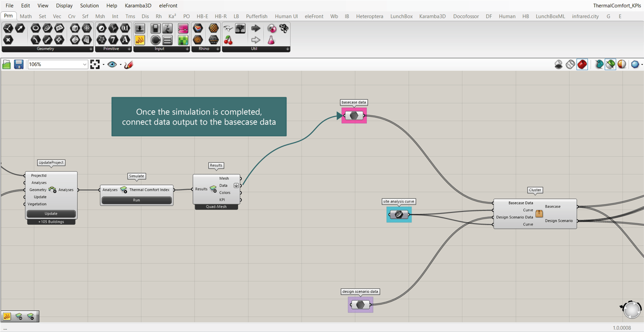Activate the sketch pen tool on canvas toolbar
This screenshot has width=644, height=332.
pos(128,64)
